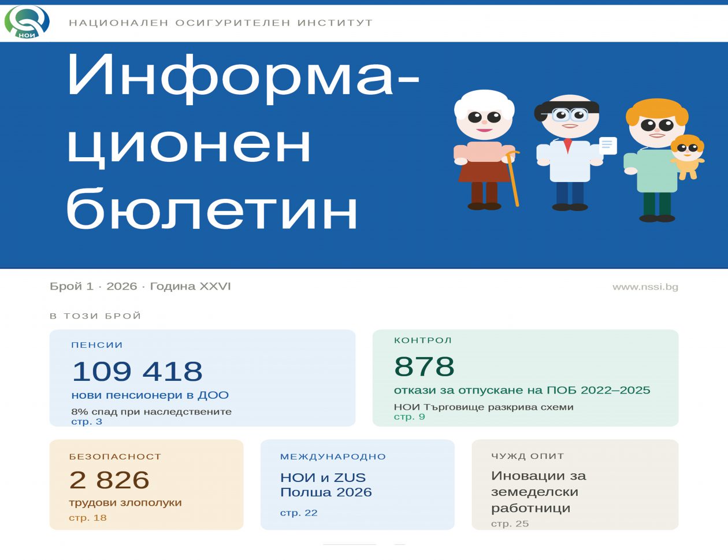Go to стр. 18 for трудови злополуки

coord(88,518)
